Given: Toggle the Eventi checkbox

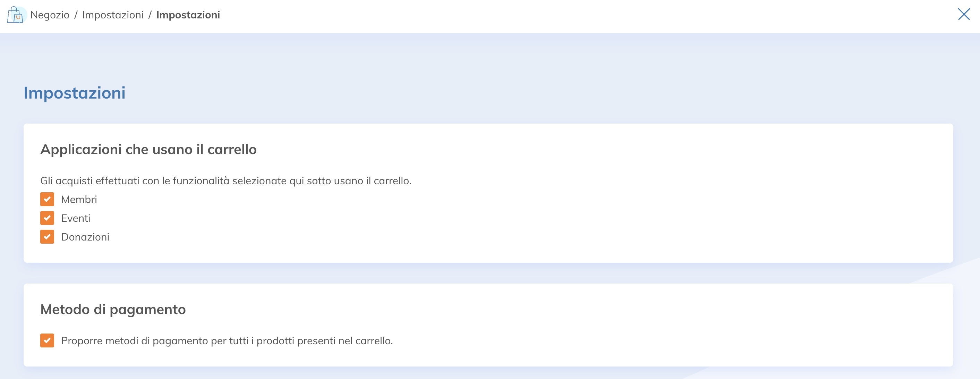Looking at the screenshot, I should click(47, 218).
